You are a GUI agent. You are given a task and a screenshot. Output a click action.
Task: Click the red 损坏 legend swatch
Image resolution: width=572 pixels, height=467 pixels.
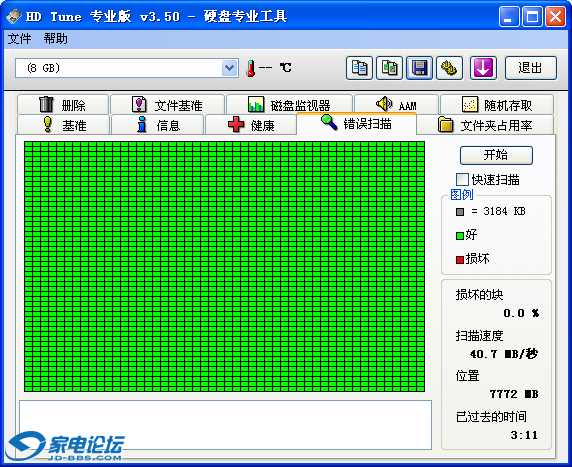pyautogui.click(x=460, y=259)
